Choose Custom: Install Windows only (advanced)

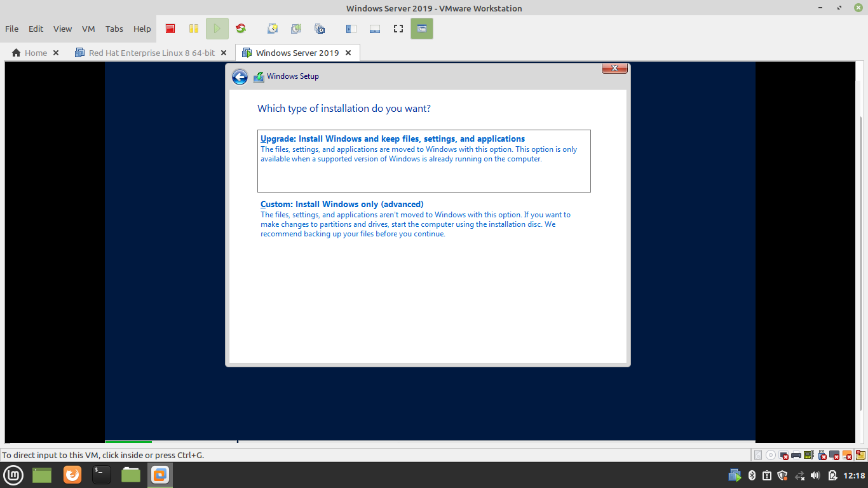(424, 219)
